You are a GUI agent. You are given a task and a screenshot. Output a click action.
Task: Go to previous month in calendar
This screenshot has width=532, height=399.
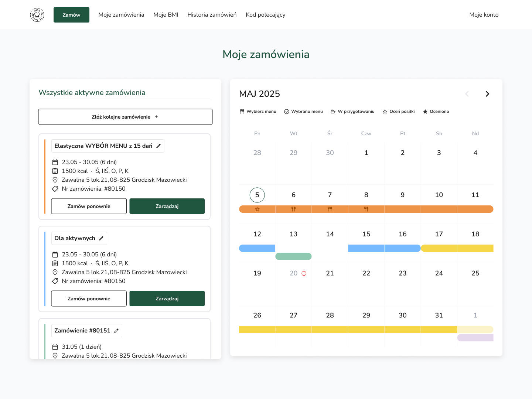[x=467, y=94]
